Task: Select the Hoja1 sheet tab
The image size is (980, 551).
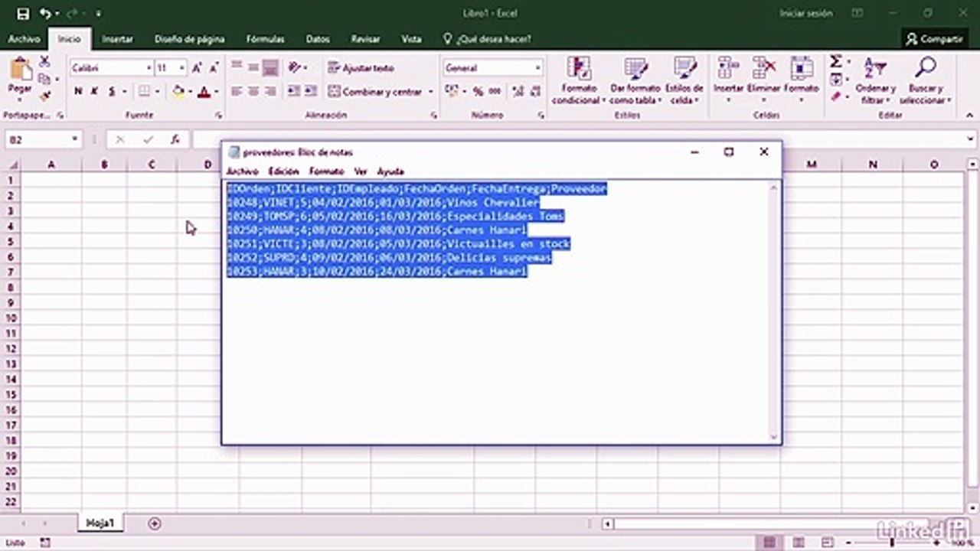Action: point(100,523)
